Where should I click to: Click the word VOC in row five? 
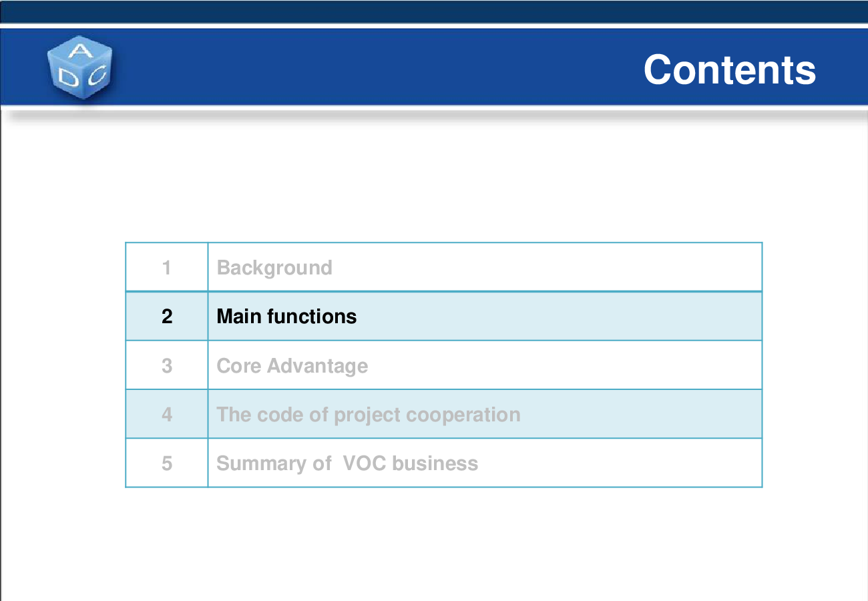(365, 463)
